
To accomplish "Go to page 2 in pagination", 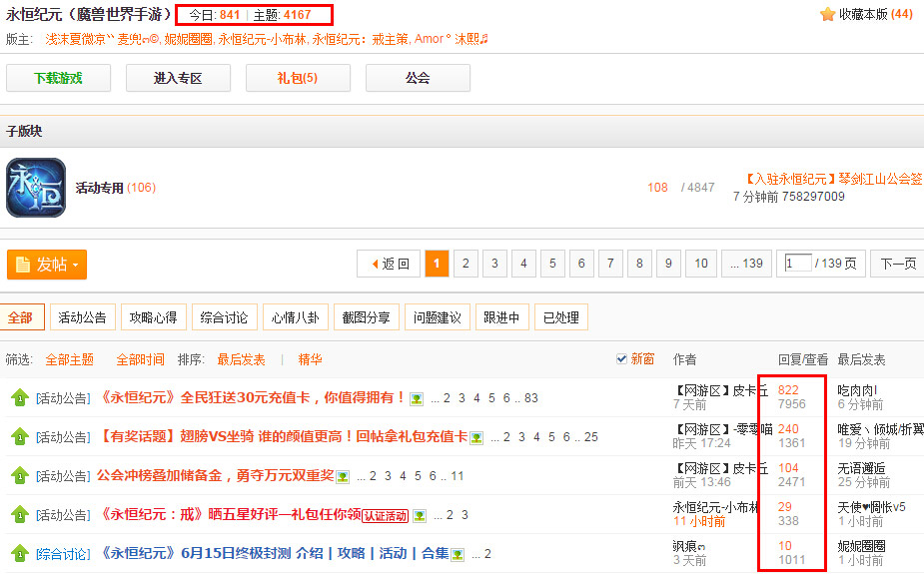I will [465, 264].
